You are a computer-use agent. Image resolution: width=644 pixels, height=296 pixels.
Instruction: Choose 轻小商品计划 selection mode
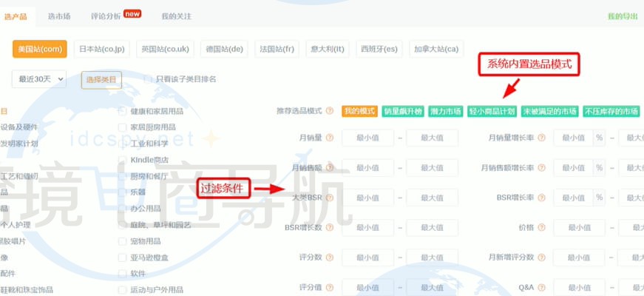point(492,111)
